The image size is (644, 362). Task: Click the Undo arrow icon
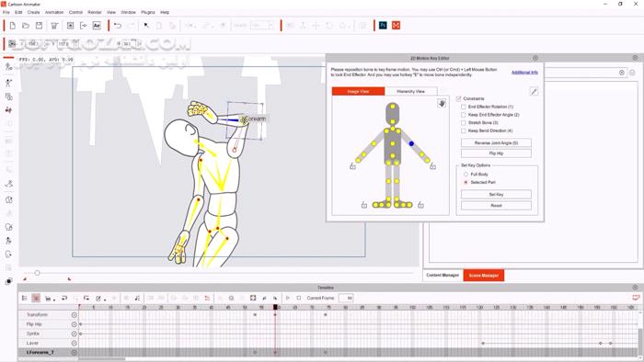(118, 26)
